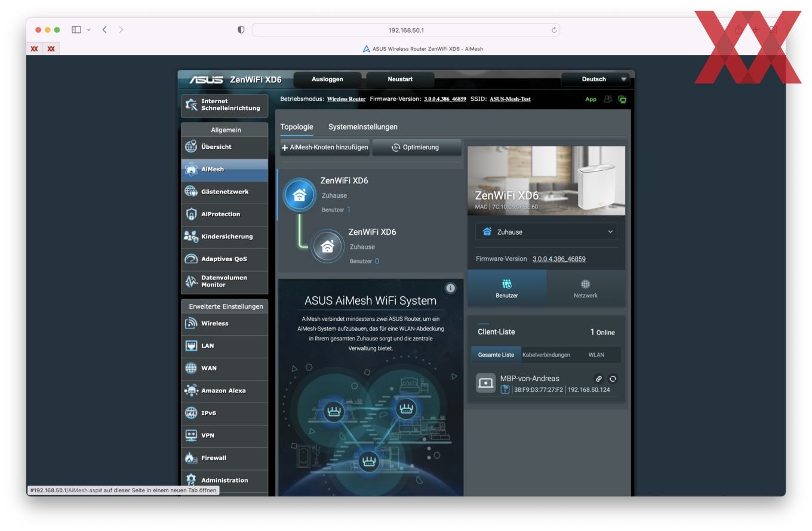Open Wireless Router Betriebsmodus link
This screenshot has width=812, height=531.
pos(346,99)
